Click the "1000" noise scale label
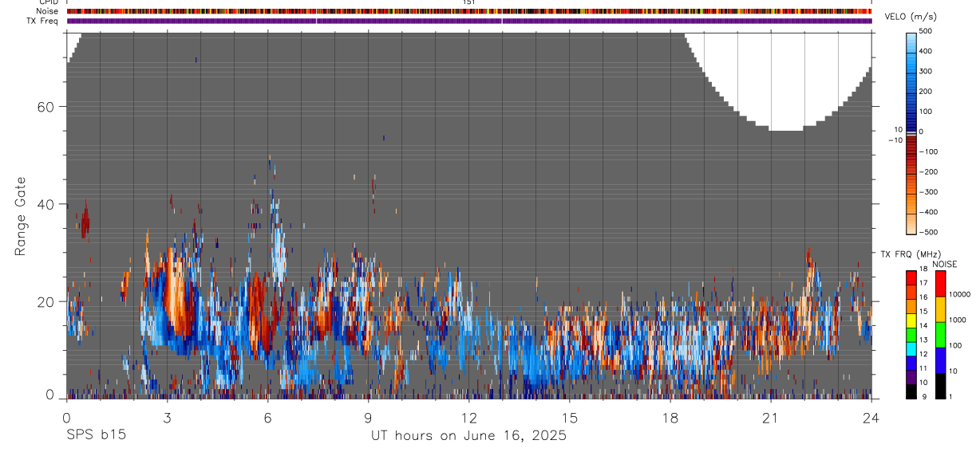Screen dimensions: 980x452 (x=958, y=320)
